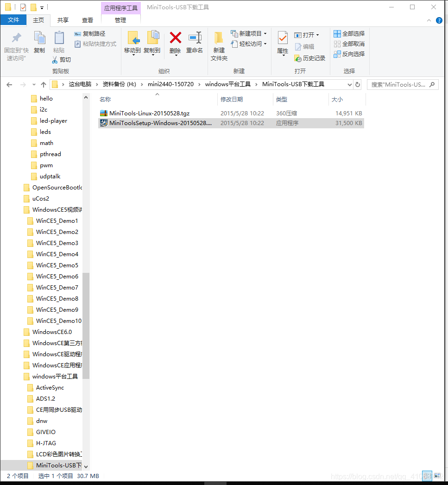Click Paste shortcut command
Viewport: 448px width, 485px height.
click(x=95, y=44)
